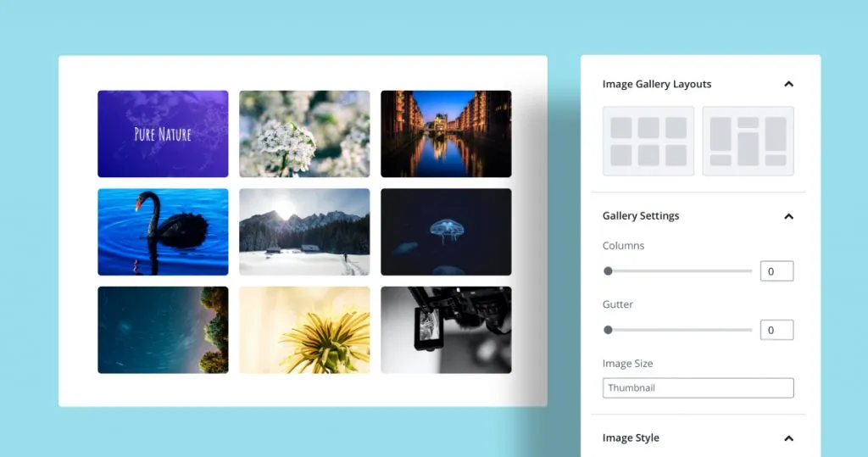The width and height of the screenshot is (868, 457).
Task: Collapse the Gallery Settings section
Action: 788,216
